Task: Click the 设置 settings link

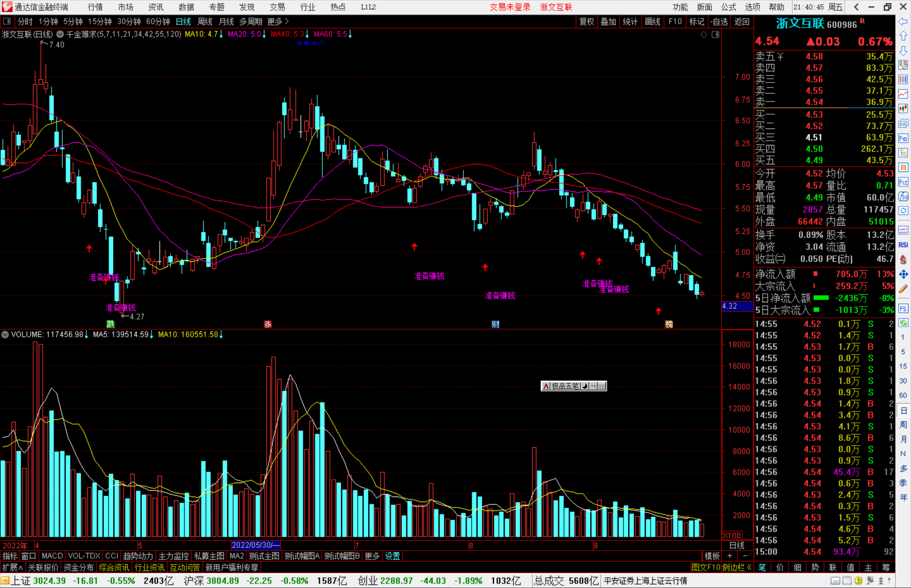Action: point(393,556)
